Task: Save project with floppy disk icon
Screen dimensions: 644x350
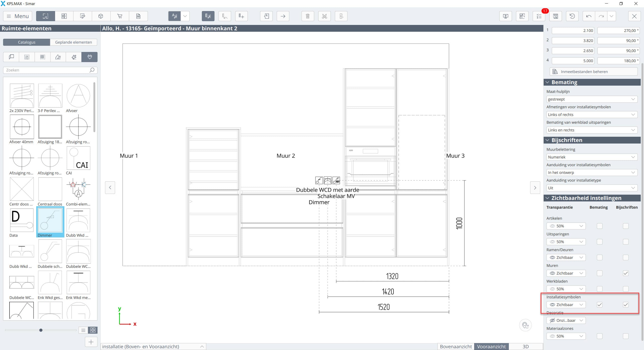Action: coord(555,16)
